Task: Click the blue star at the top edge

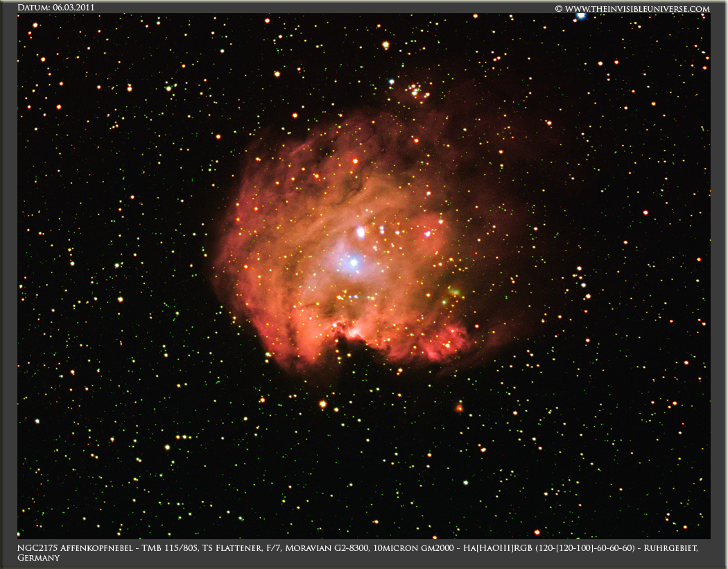Action: [581, 16]
